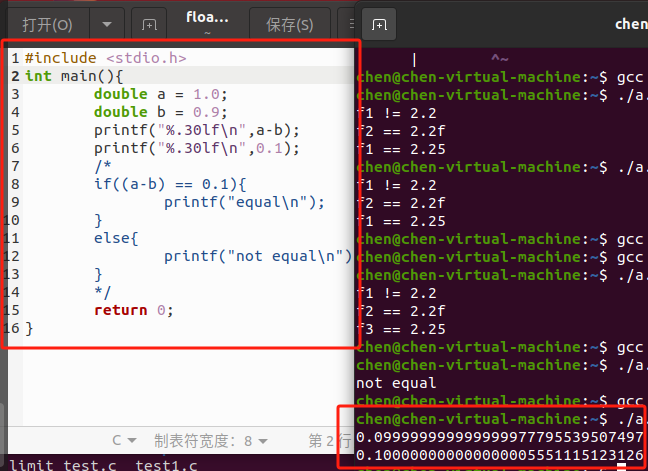Click the if((a-b) == 0.1){ line
Viewport: 648px width, 471px height.
click(170, 184)
